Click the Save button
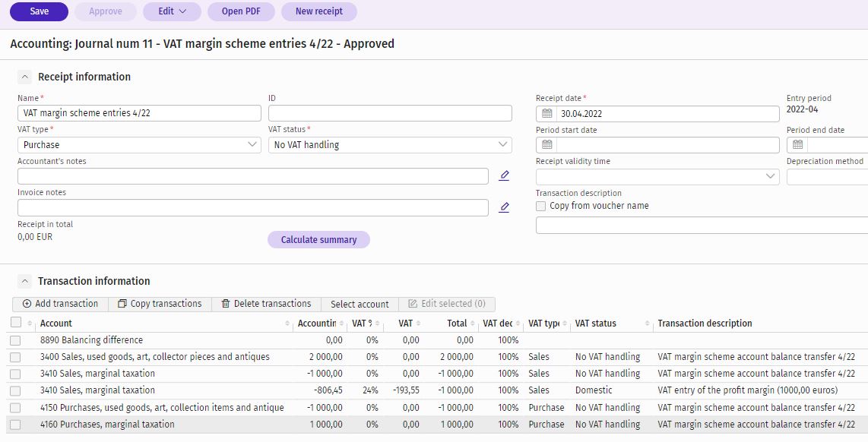Image resolution: width=868 pixels, height=442 pixels. tap(40, 11)
